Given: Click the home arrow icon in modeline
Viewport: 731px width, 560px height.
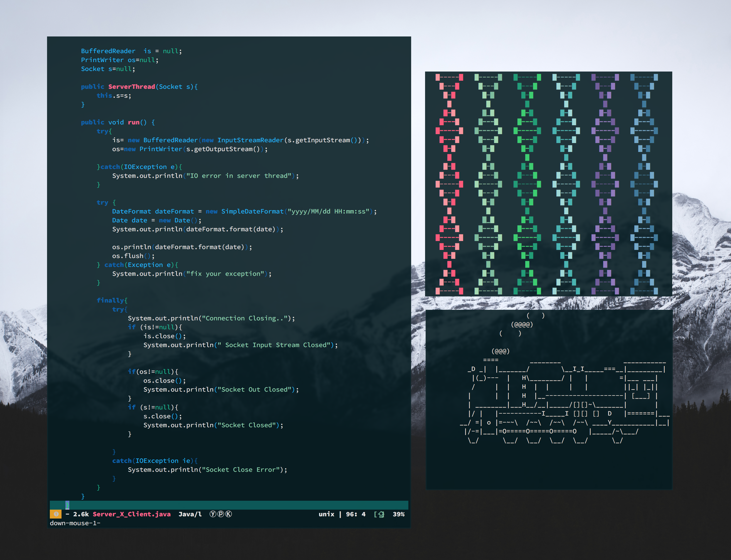Looking at the screenshot, I should coord(381,514).
